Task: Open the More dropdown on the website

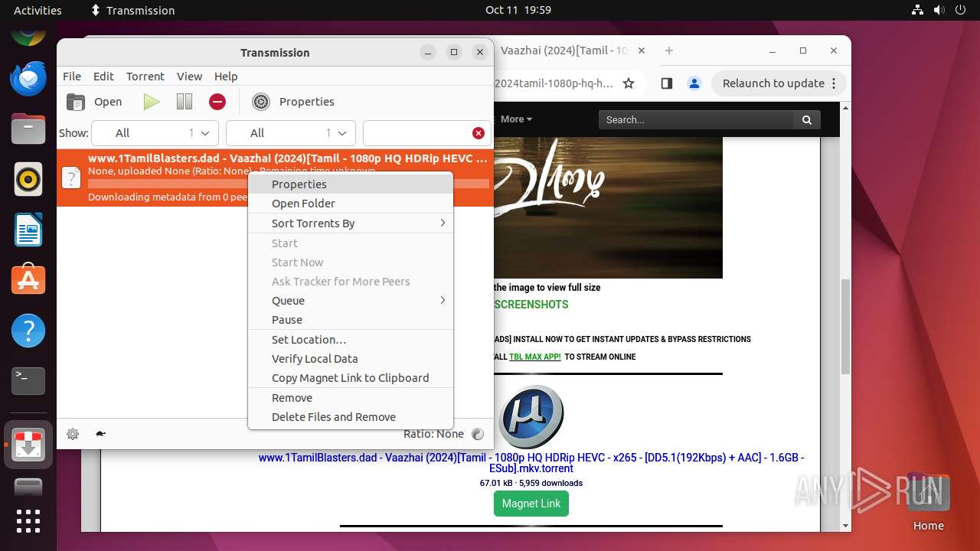Action: click(516, 119)
